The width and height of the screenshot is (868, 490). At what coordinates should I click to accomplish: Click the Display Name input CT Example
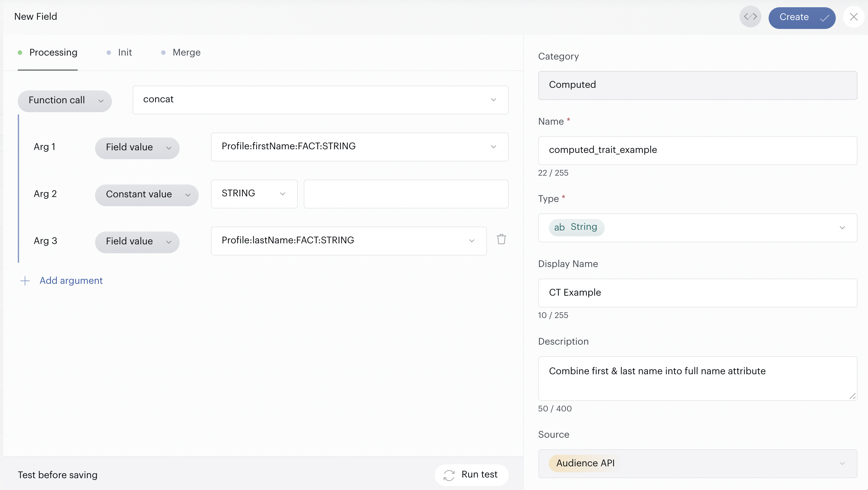[697, 293]
